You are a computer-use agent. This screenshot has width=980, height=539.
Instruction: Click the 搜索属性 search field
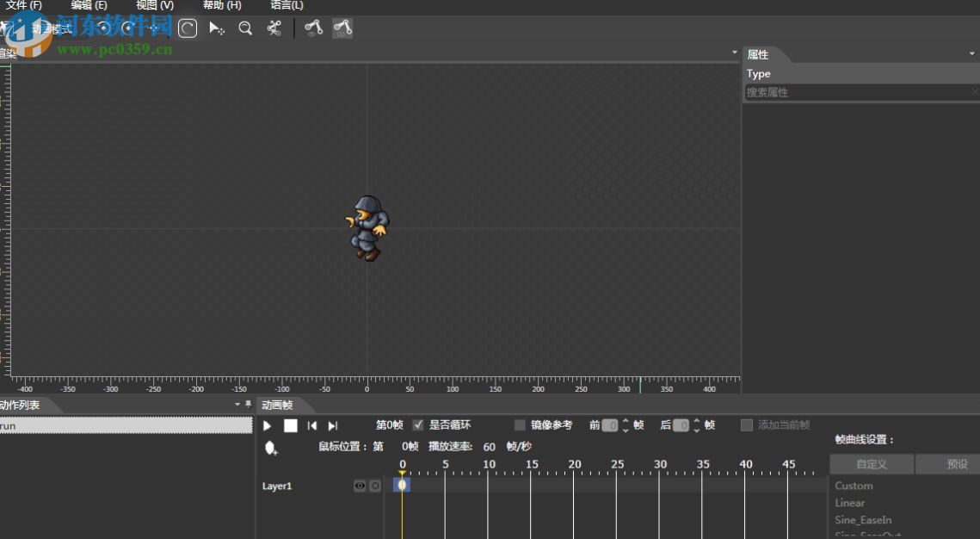[x=856, y=92]
